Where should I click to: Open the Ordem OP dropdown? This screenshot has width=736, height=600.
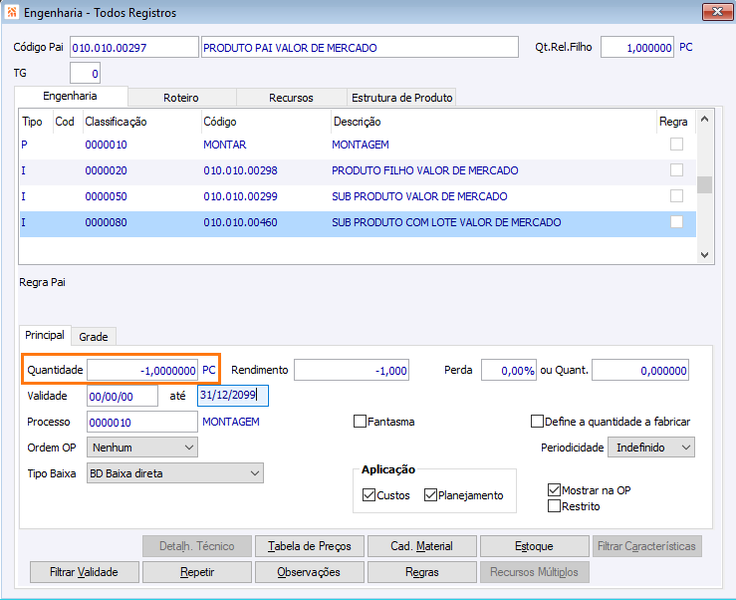[x=142, y=447]
